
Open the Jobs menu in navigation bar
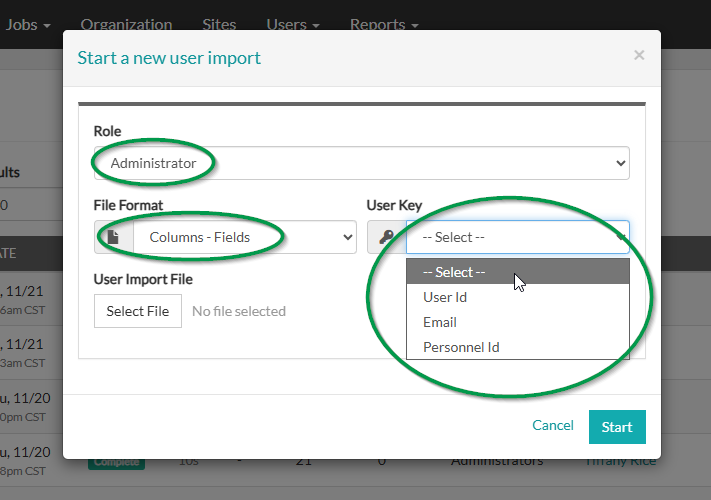tap(27, 24)
